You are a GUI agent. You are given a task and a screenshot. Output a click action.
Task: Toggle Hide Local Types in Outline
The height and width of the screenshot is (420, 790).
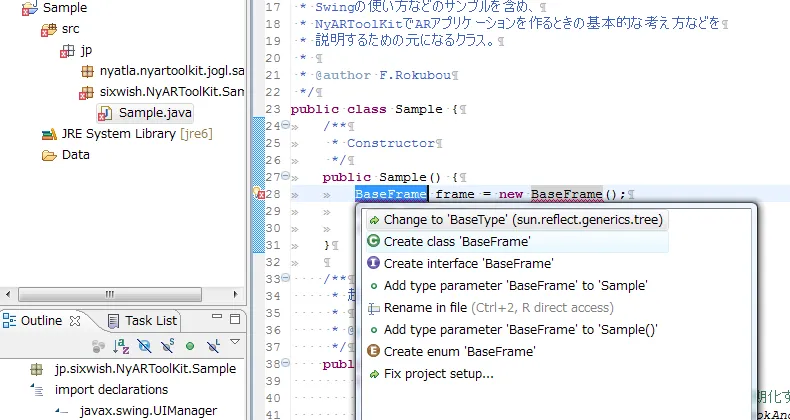tap(213, 346)
